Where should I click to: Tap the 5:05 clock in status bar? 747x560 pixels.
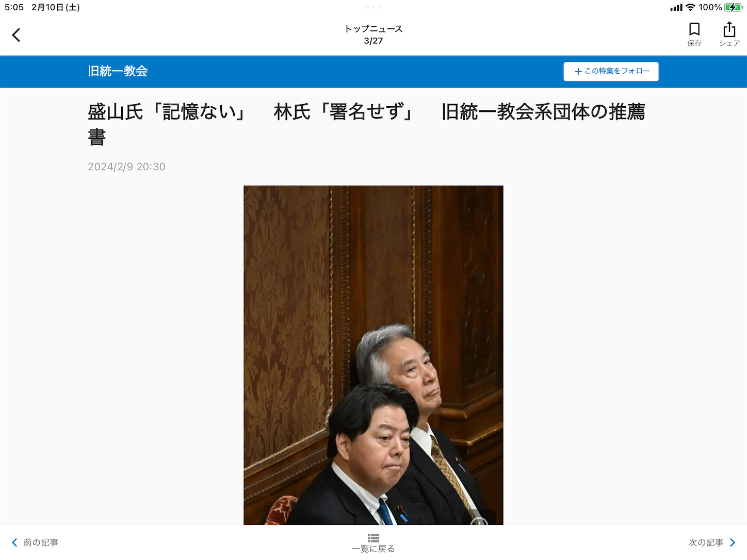tap(14, 7)
